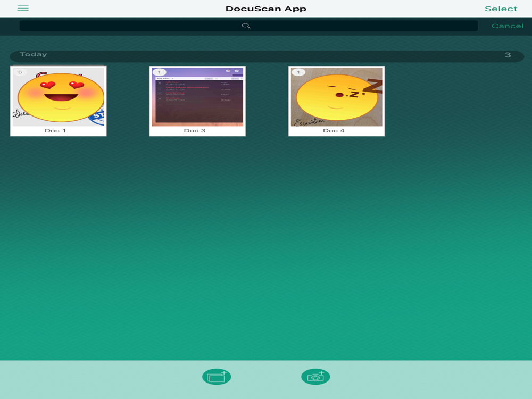Viewport: 532px width, 399px height.
Task: Click the document count 3 in Today bar
Action: 508,55
